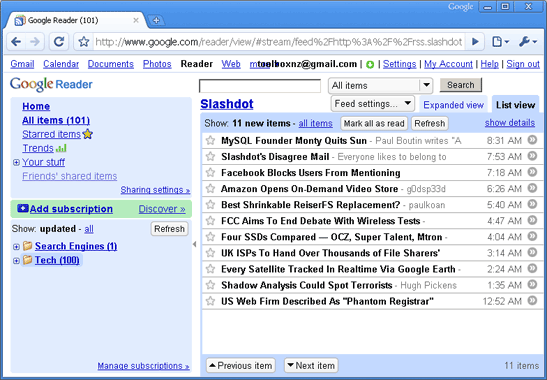
Task: Refresh the Slashdot feed item list
Action: tap(429, 124)
